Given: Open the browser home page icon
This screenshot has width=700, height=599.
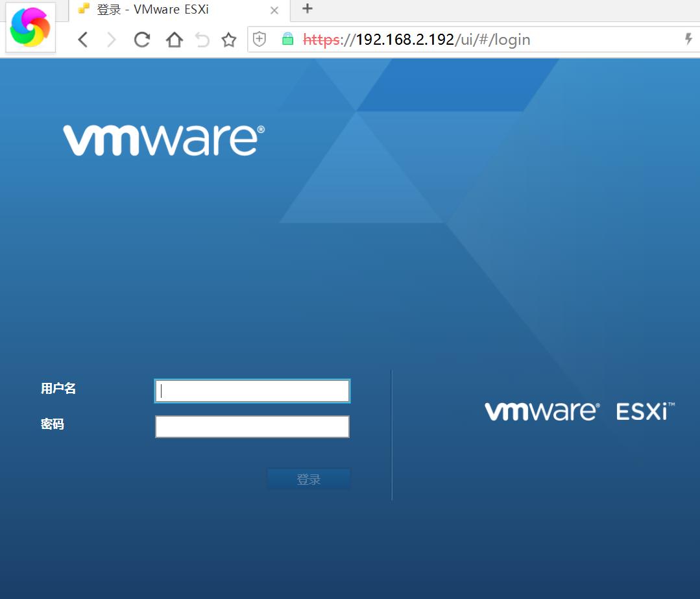Looking at the screenshot, I should click(x=173, y=40).
